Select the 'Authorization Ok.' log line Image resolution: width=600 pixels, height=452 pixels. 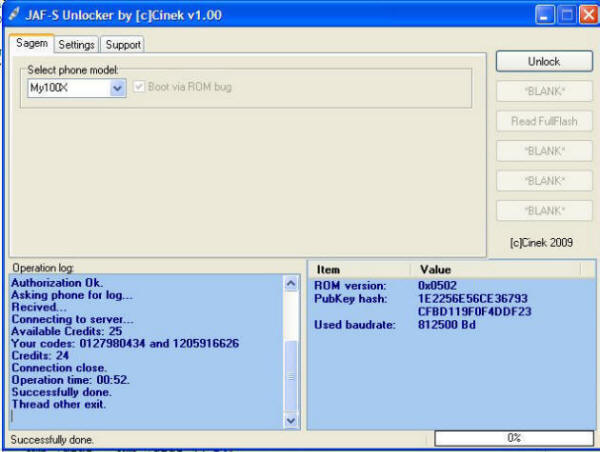(x=57, y=282)
